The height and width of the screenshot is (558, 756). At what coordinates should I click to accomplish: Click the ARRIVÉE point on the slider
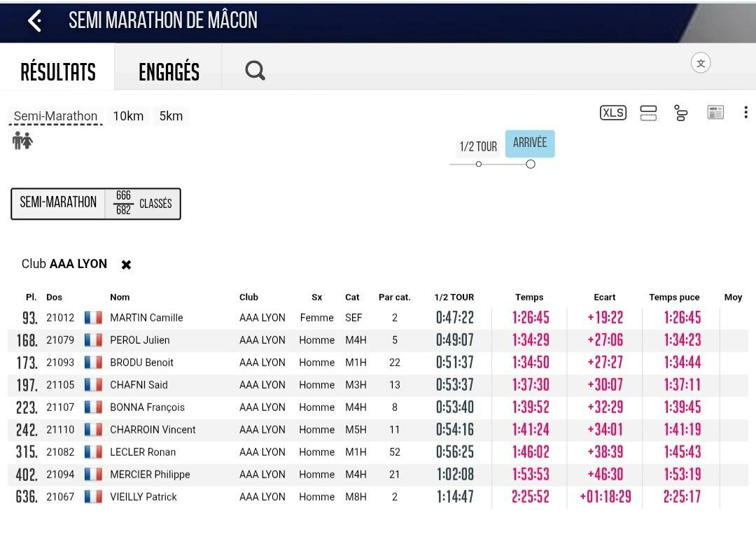(531, 165)
